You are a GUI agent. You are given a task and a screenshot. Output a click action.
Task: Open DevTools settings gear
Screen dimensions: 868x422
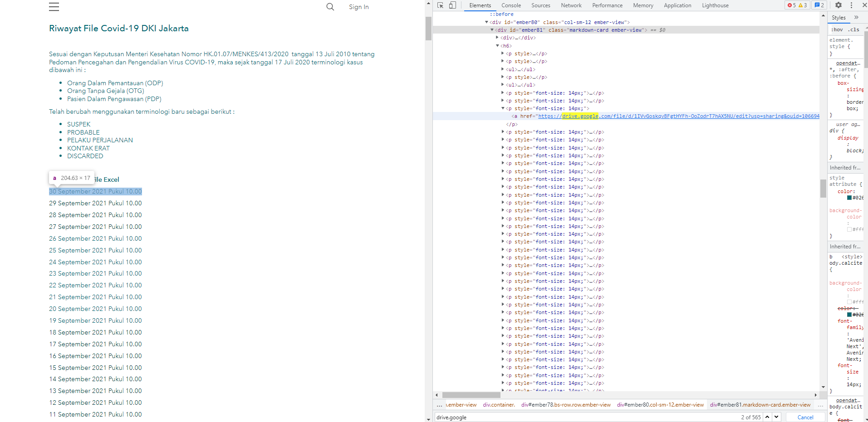839,5
